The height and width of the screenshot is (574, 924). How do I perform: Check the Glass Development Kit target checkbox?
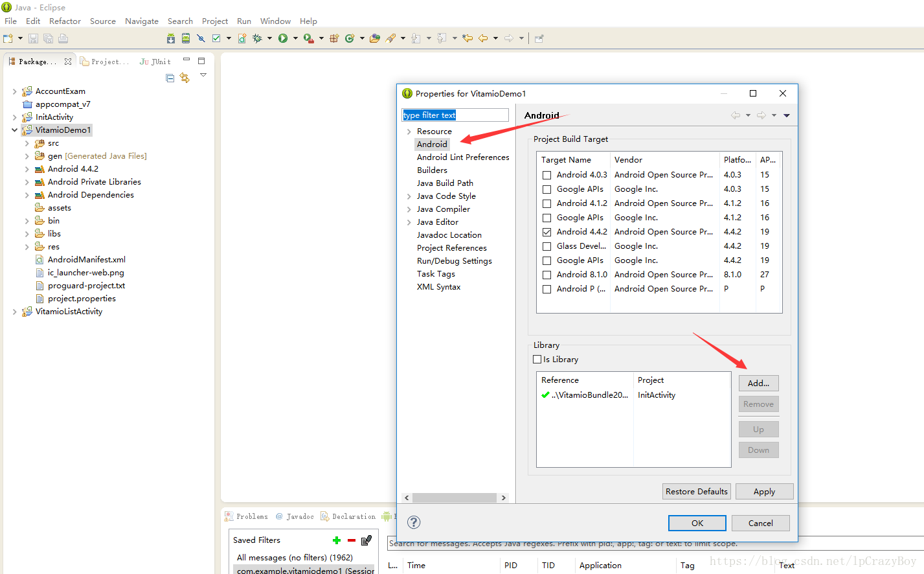coord(547,246)
